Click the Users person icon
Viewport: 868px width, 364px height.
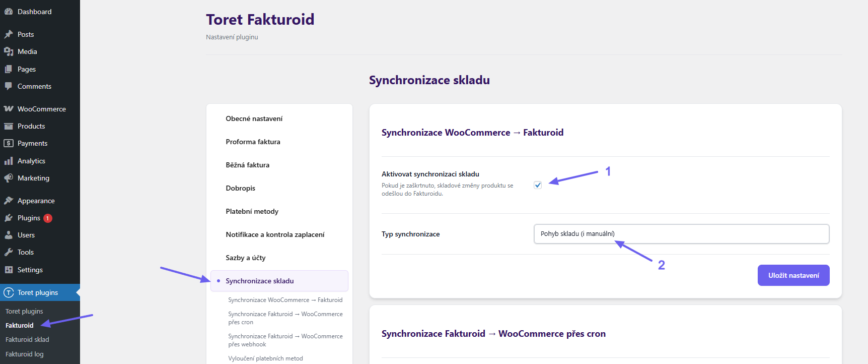[x=9, y=235]
